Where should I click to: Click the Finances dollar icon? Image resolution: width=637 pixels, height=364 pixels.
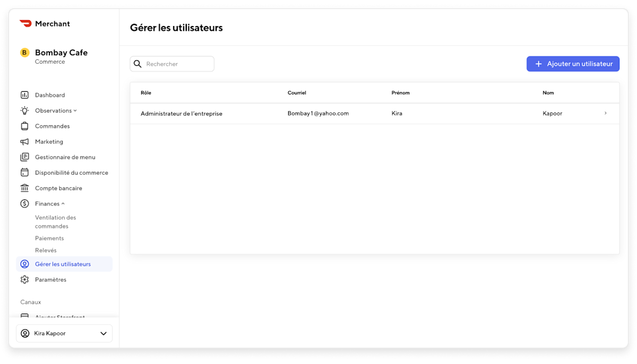point(24,204)
